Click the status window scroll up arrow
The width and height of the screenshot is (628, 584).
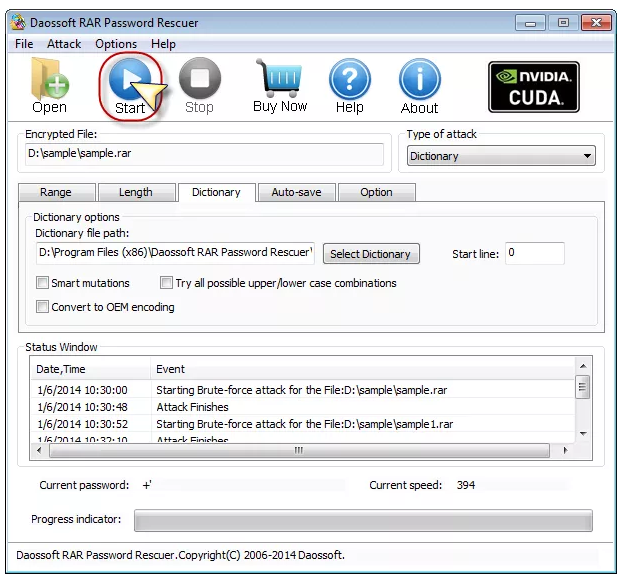(583, 366)
